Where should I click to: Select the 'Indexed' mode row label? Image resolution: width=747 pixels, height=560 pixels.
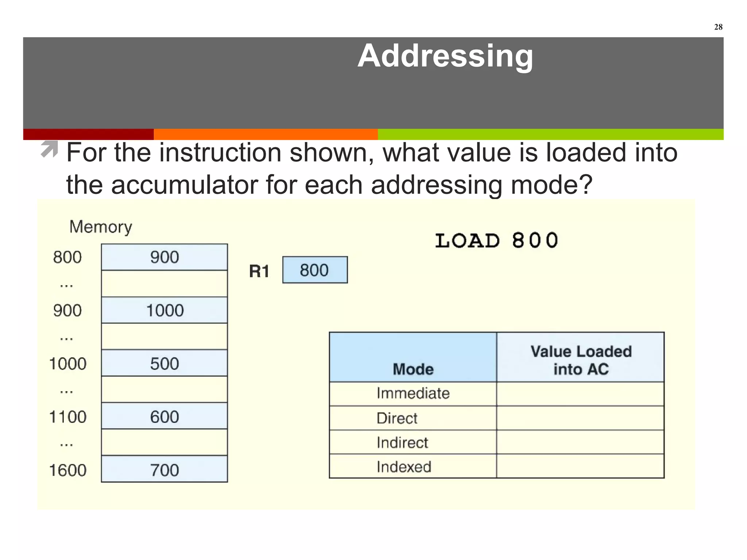tap(404, 467)
